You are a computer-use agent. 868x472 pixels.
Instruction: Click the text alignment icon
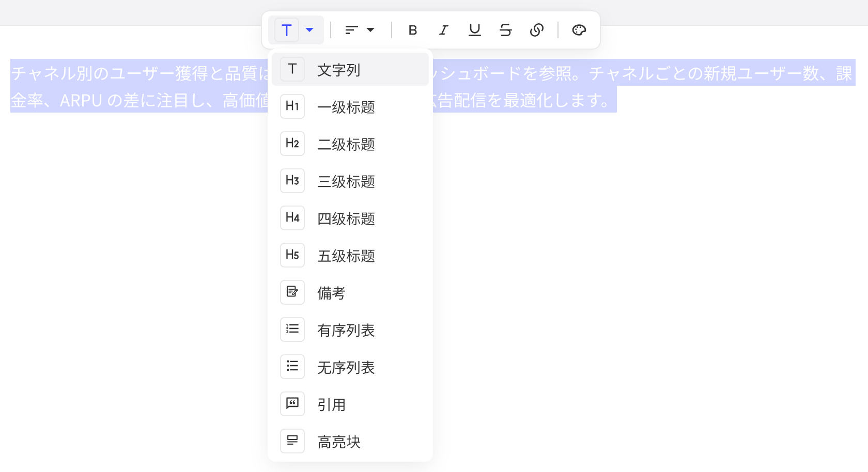(352, 30)
